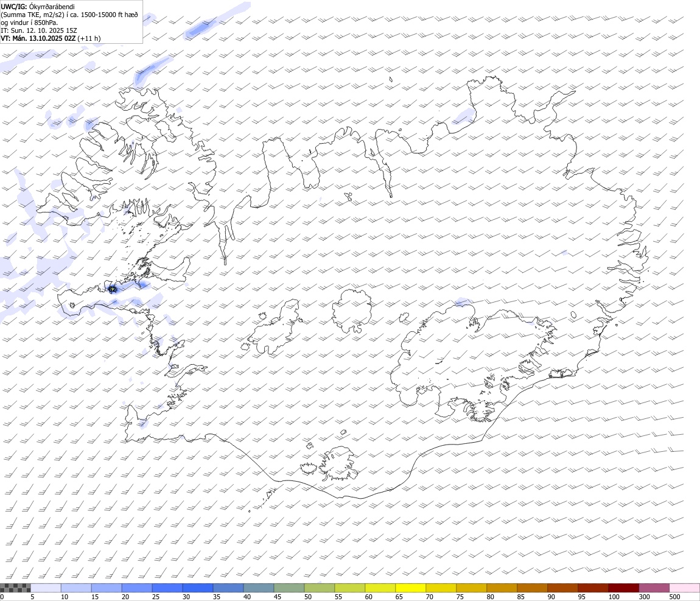Click the 50–55 olive green legend swatch
Screen dimensions: 700x601
point(319,588)
